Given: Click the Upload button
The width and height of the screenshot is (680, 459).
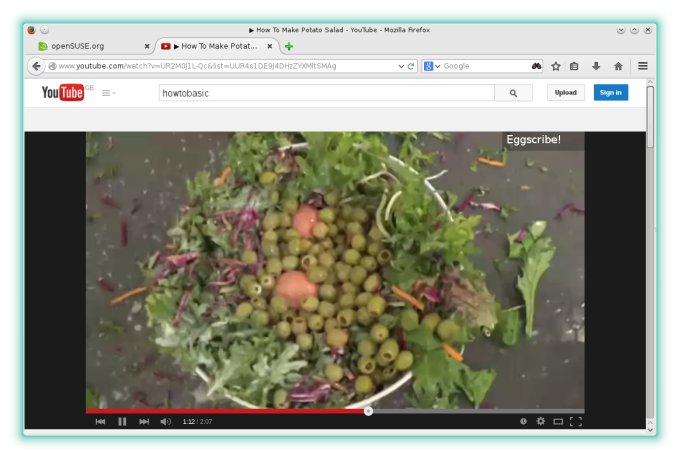Looking at the screenshot, I should 566,92.
